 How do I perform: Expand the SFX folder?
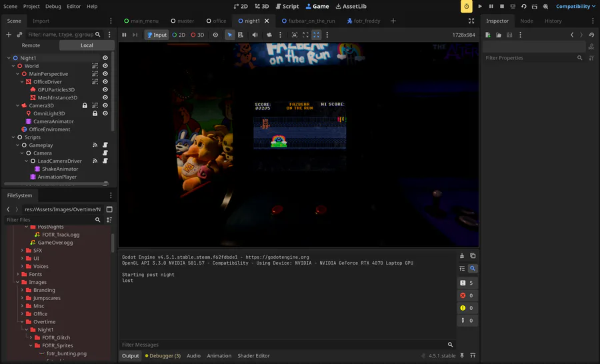pos(22,250)
